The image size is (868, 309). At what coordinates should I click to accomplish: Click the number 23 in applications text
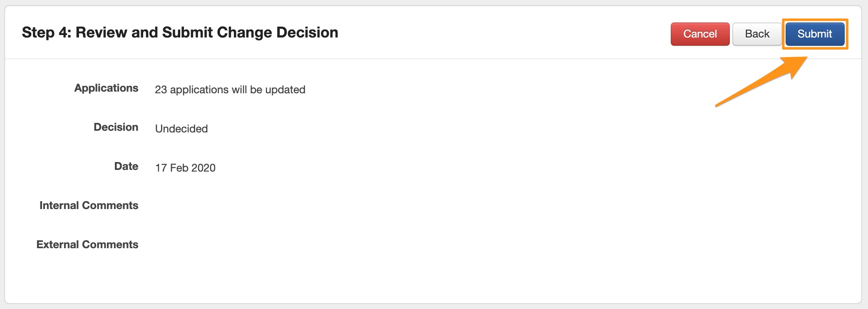click(x=161, y=90)
